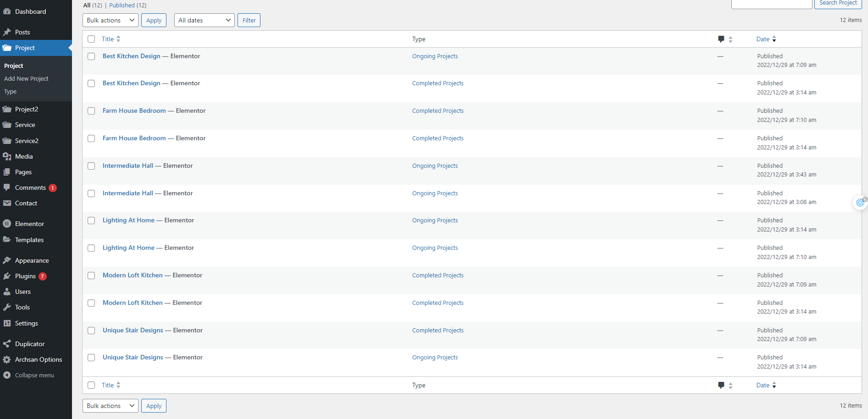Select the Unique Stair Designs row published at 3:14 am
The width and height of the screenshot is (868, 419).
click(x=91, y=358)
